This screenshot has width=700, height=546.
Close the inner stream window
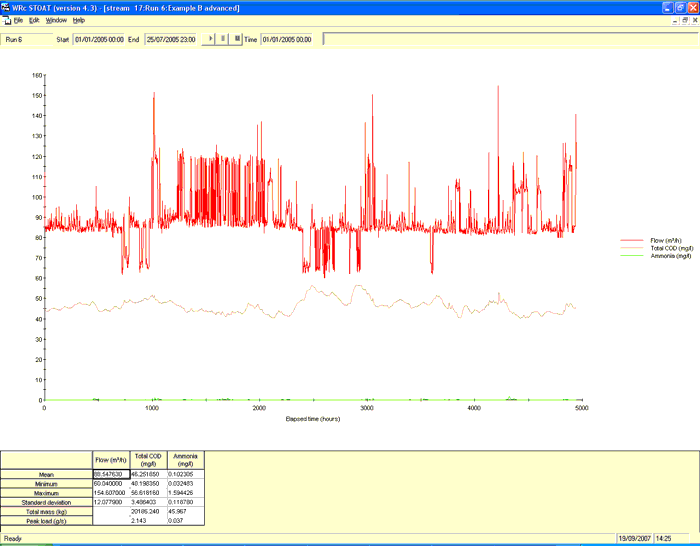pos(695,21)
